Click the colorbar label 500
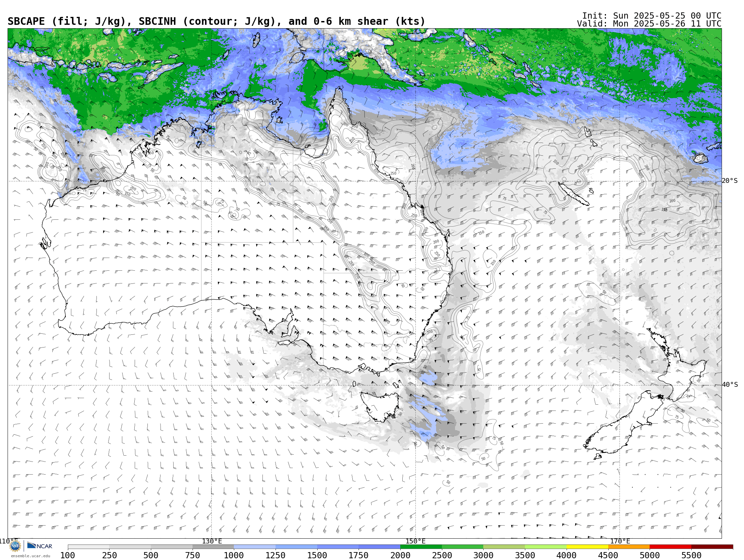Screen dimensions: 744x560 (x=151, y=555)
